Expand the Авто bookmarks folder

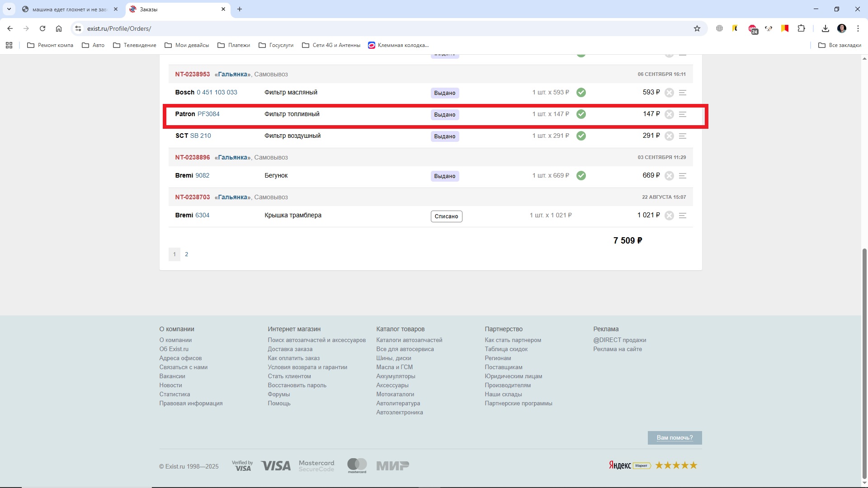(93, 45)
